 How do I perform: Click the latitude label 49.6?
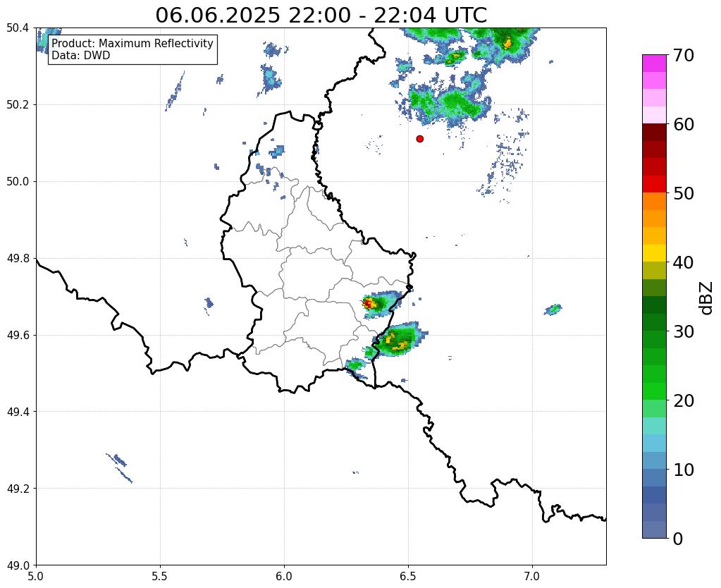pos(18,335)
